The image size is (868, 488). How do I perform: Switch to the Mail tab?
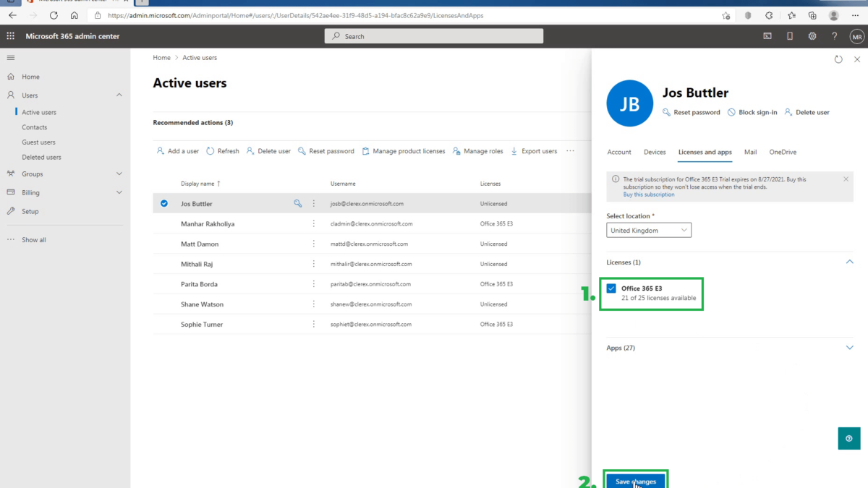(751, 153)
